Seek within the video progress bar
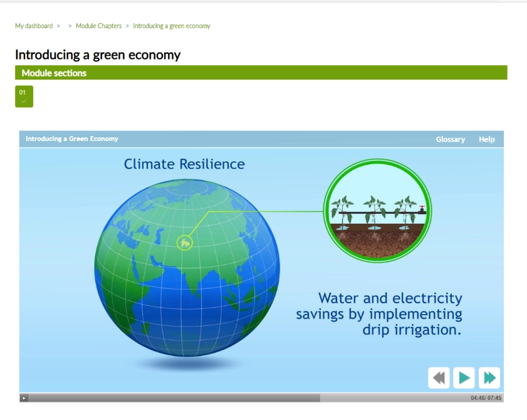Image resolution: width=527 pixels, height=420 pixels. 249,398
